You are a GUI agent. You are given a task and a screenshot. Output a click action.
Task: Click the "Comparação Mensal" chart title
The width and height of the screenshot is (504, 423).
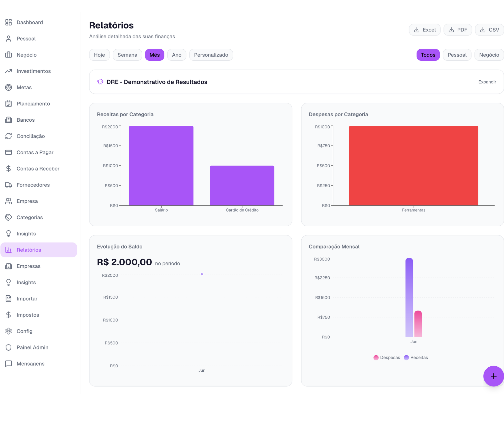(x=334, y=246)
